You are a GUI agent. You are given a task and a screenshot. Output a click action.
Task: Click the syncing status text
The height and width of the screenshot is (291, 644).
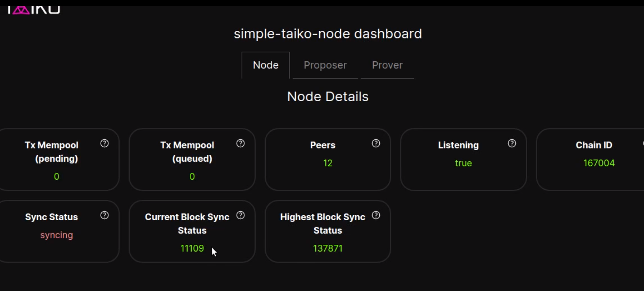pyautogui.click(x=56, y=235)
